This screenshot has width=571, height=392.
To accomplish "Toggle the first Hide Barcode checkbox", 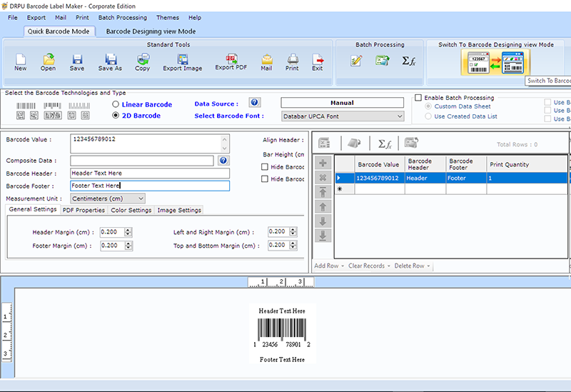I will click(x=265, y=167).
